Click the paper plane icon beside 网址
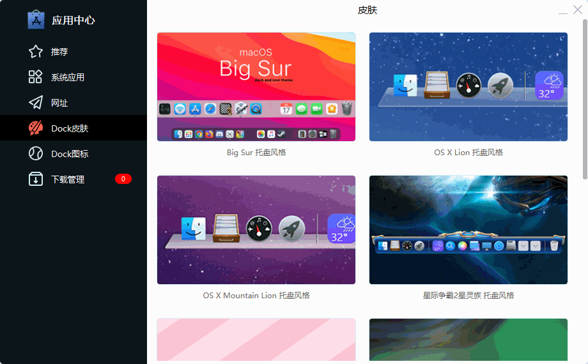This screenshot has height=364, width=588. [36, 102]
